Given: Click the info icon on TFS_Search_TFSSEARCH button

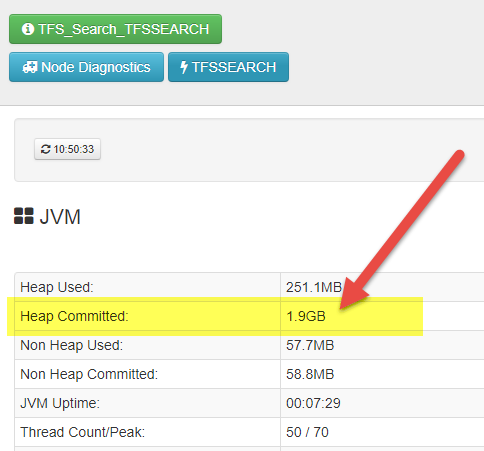Looking at the screenshot, I should click(28, 29).
